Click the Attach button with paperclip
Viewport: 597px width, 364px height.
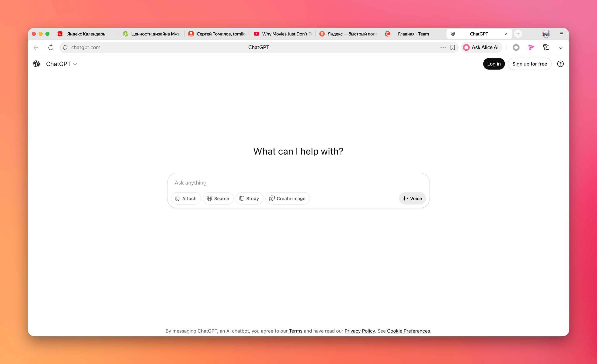(186, 198)
